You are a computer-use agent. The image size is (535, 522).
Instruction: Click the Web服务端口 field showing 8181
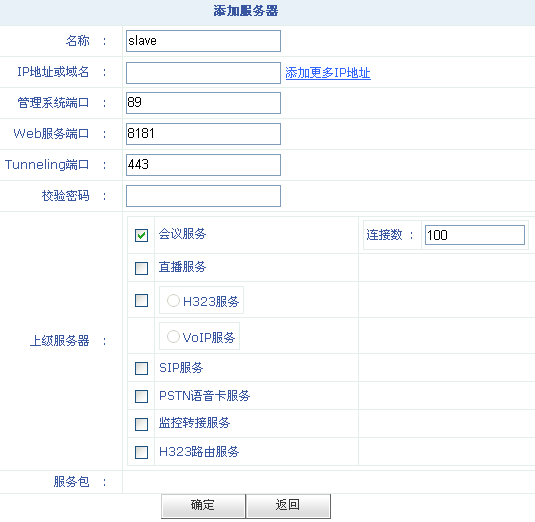(x=203, y=134)
